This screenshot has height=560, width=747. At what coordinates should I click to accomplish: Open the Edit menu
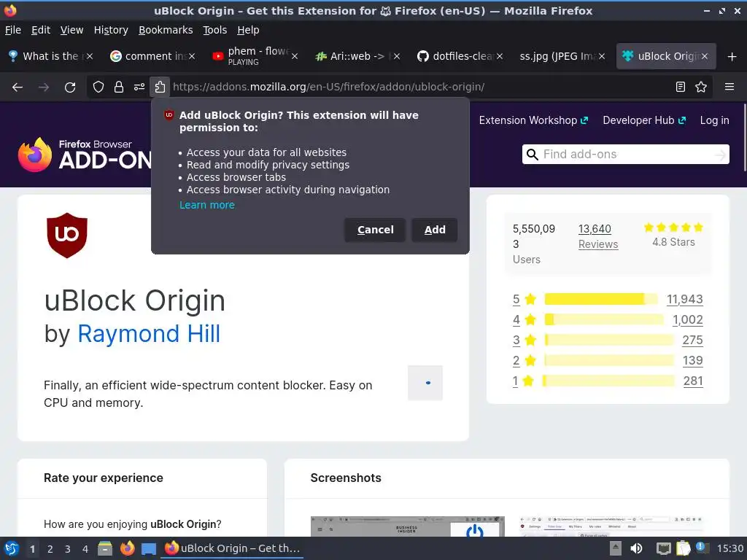[x=41, y=30]
